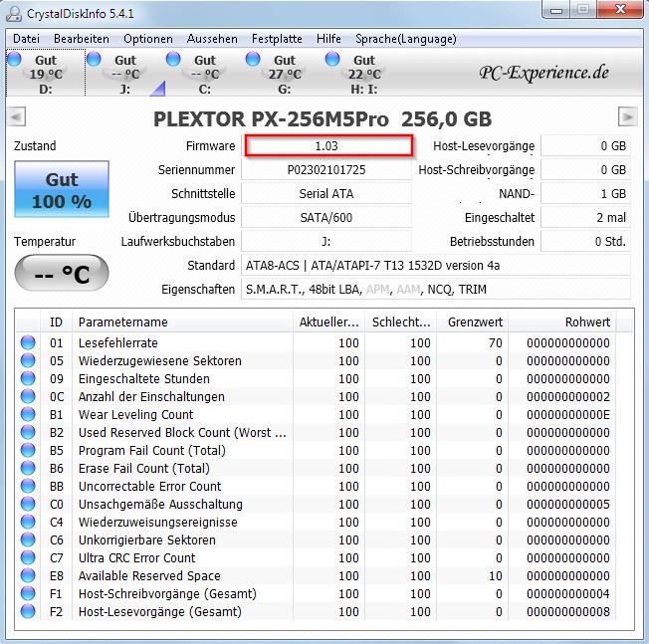Click status orb of Anzahl der Einschaltungen row
649x644 pixels.
(x=28, y=396)
